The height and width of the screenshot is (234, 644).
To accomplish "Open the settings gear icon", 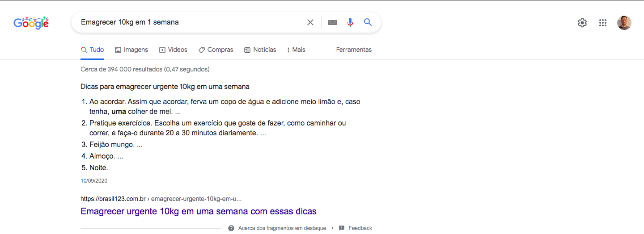I will pos(582,23).
